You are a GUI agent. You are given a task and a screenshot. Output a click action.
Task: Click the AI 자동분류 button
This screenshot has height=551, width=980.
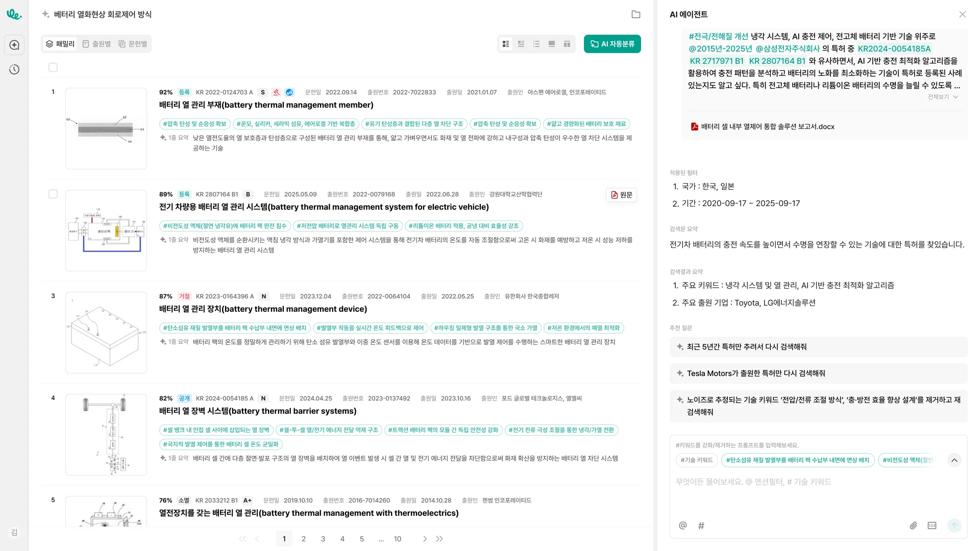[612, 44]
